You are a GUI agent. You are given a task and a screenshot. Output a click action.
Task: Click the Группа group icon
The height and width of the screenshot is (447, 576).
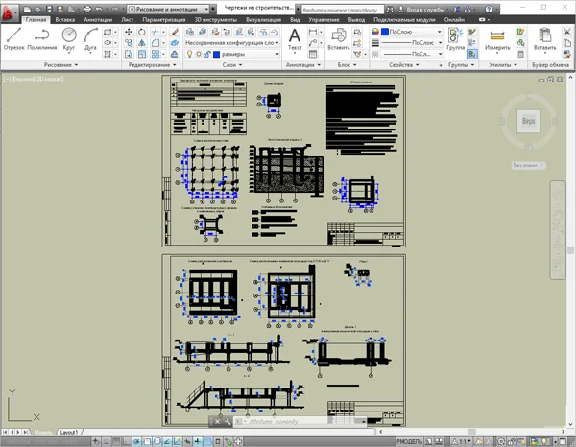[x=456, y=40]
